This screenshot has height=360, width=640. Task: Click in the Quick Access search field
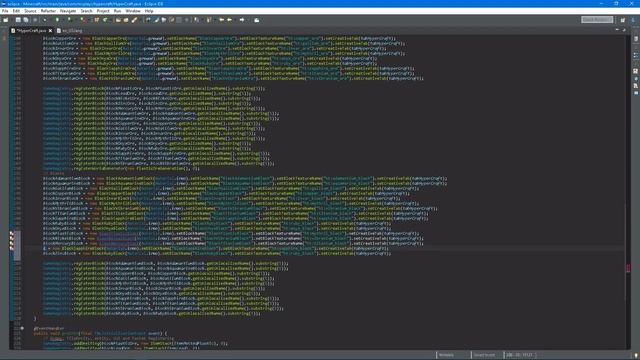click(597, 20)
